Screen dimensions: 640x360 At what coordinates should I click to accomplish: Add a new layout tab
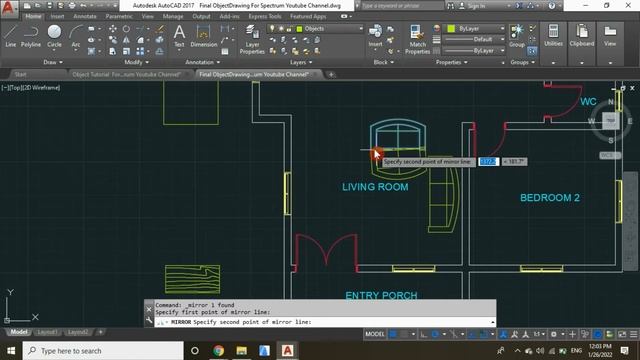point(100,332)
